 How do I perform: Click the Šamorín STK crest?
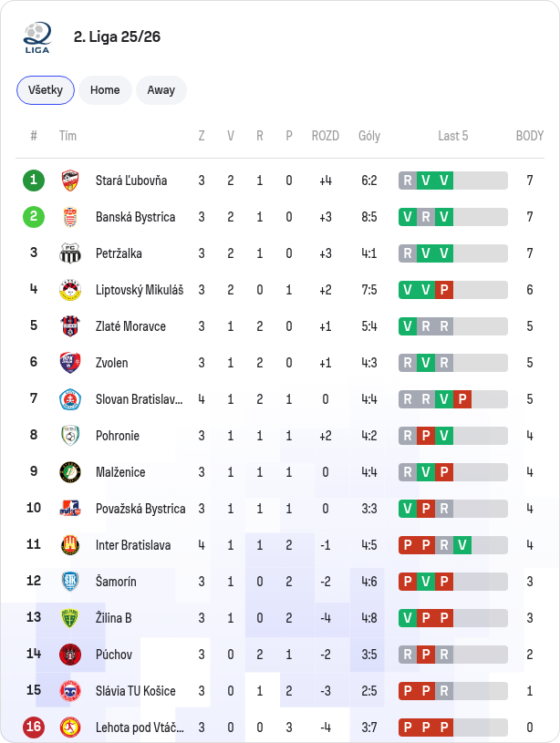pyautogui.click(x=70, y=582)
